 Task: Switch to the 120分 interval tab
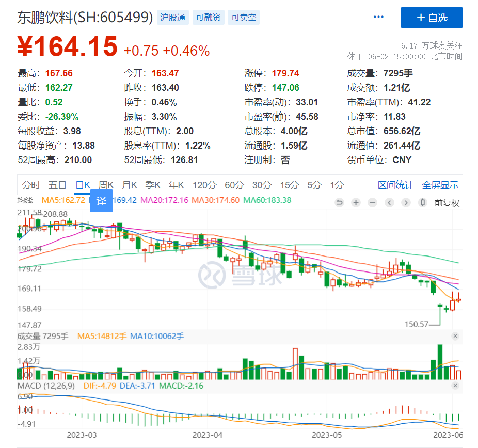[204, 185]
